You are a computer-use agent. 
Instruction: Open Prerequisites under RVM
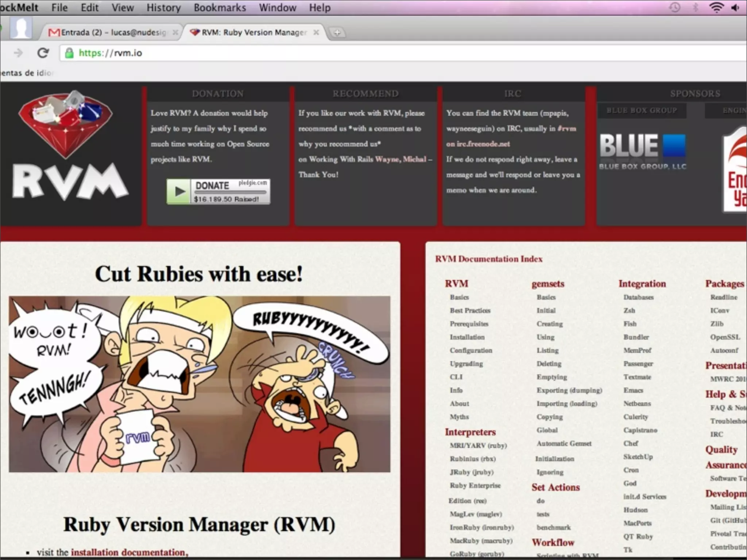469,324
